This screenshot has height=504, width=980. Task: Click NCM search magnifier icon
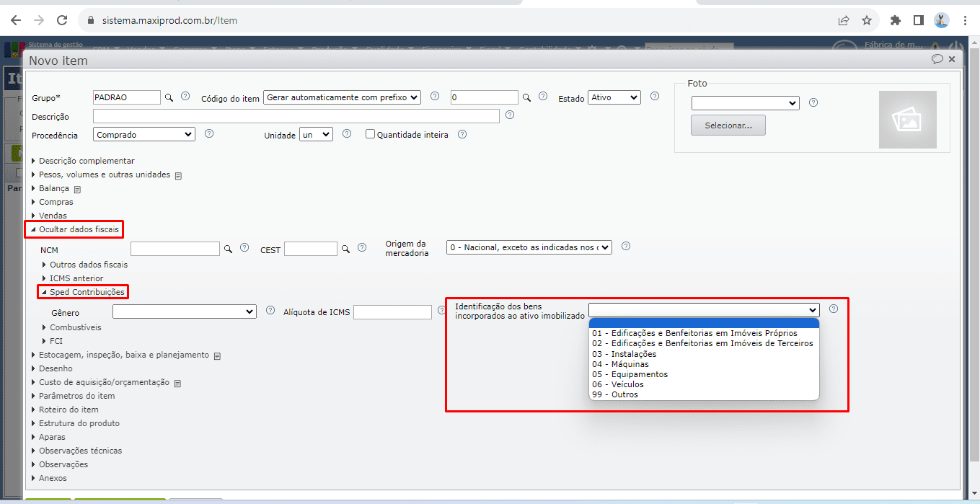point(228,249)
